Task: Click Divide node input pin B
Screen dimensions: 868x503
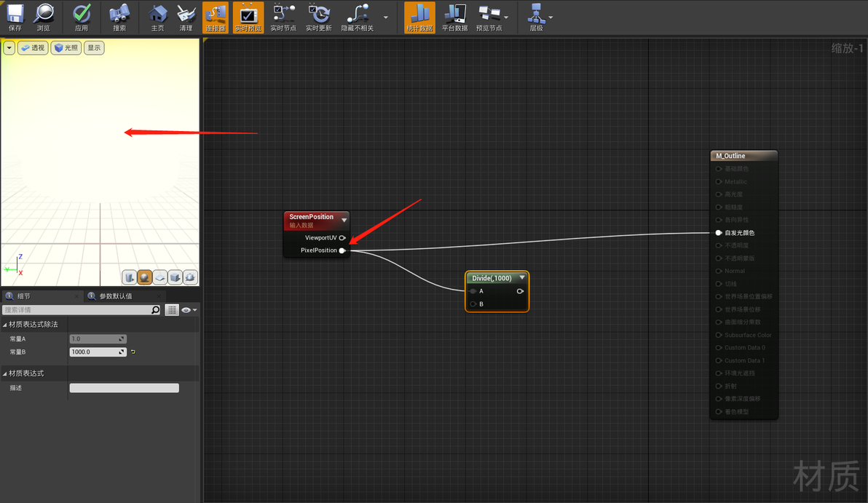Action: [473, 304]
